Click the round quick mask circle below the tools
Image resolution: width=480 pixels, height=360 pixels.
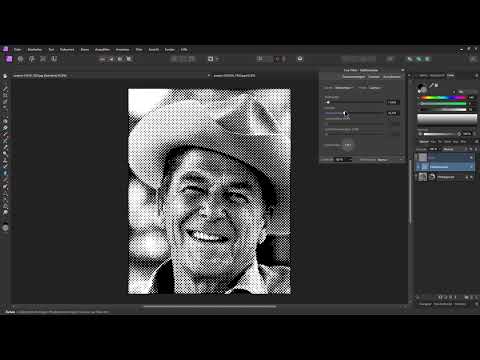point(5,228)
